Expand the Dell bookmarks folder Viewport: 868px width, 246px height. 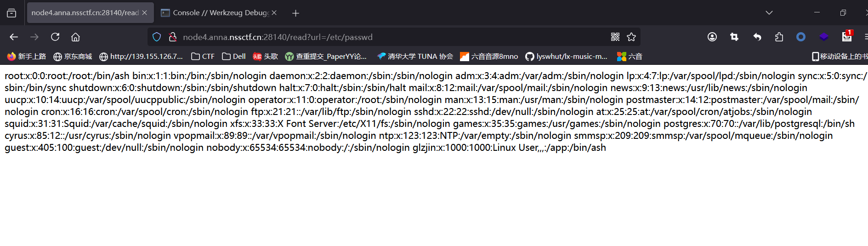pyautogui.click(x=234, y=56)
